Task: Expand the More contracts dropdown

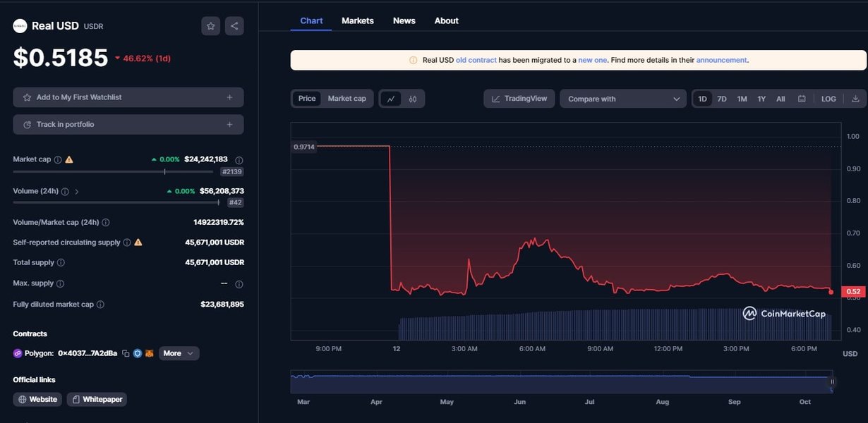Action: pos(179,353)
